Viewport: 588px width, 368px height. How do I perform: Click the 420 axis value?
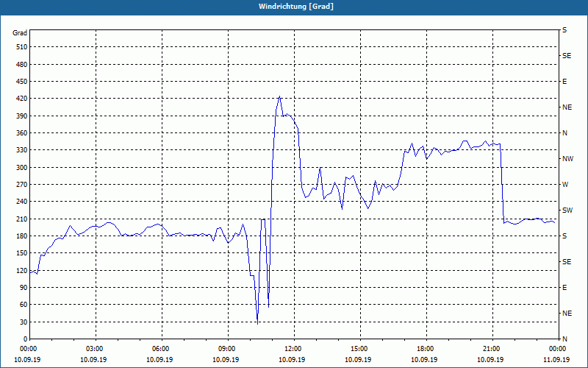pos(22,99)
